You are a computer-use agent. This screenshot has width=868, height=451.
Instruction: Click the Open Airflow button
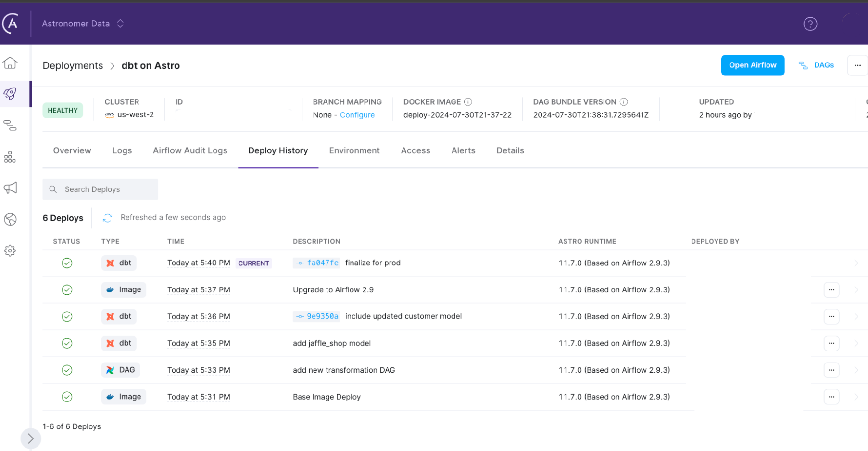click(753, 65)
